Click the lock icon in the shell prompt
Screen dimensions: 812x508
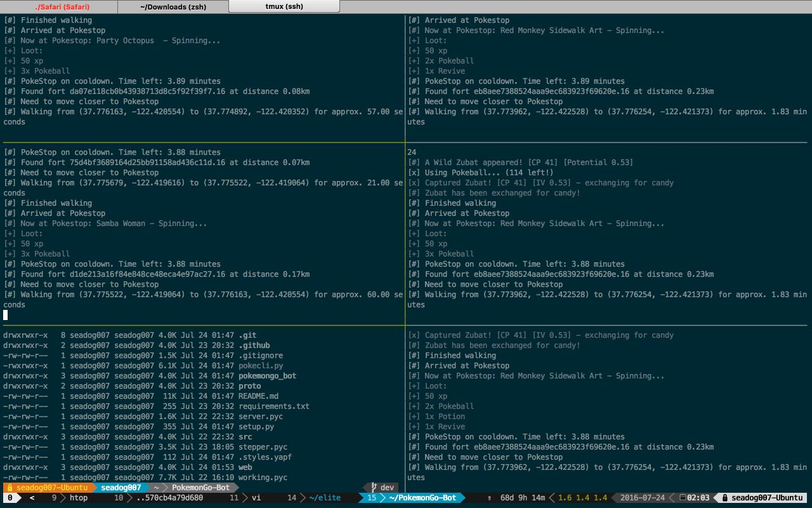(x=10, y=488)
